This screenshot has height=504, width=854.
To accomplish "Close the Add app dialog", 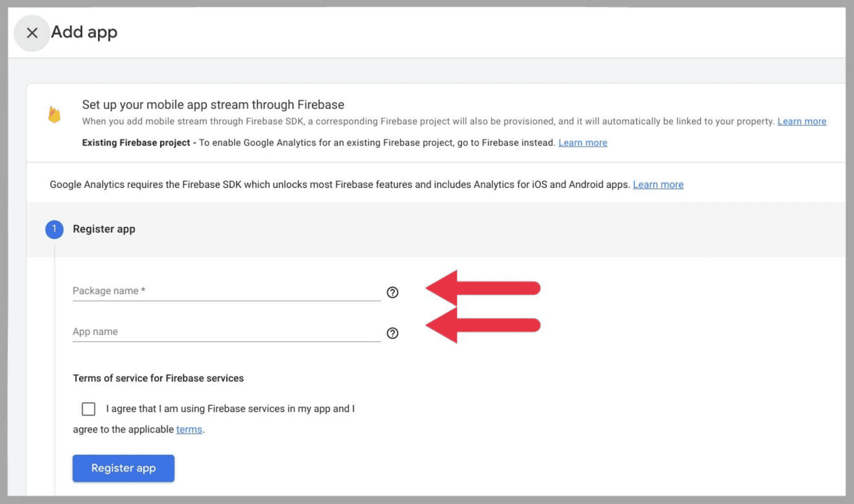I will pyautogui.click(x=32, y=33).
